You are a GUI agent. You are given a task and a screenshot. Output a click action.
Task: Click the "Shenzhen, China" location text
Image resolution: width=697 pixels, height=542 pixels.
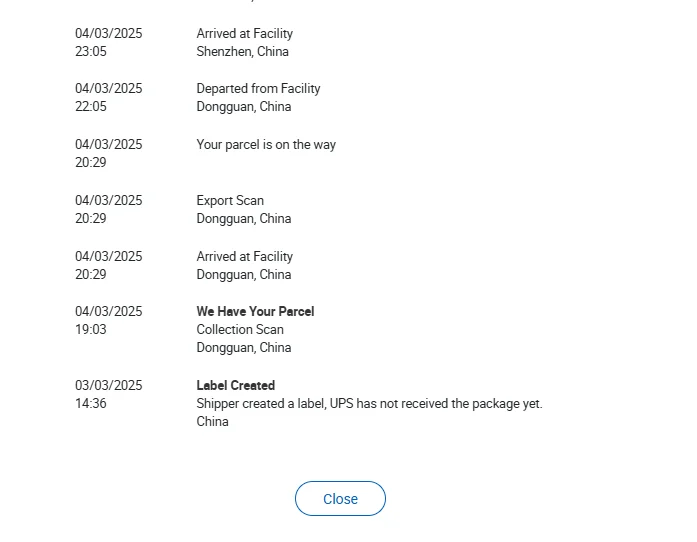pyautogui.click(x=242, y=51)
